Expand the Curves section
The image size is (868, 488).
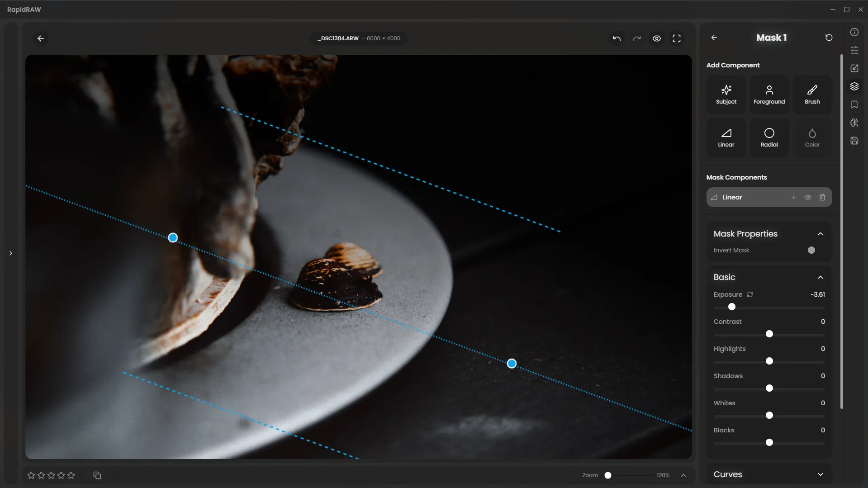coord(820,474)
